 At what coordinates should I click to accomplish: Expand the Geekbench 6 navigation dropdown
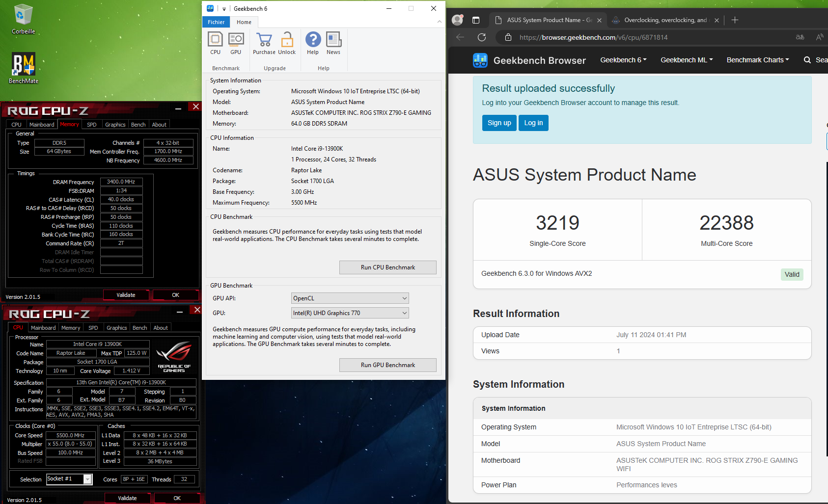623,60
